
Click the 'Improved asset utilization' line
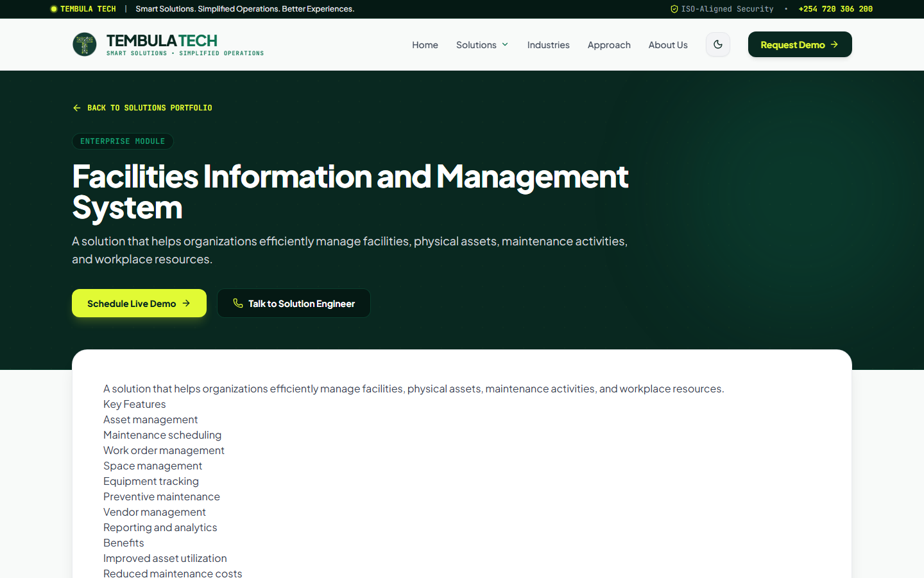(x=165, y=558)
